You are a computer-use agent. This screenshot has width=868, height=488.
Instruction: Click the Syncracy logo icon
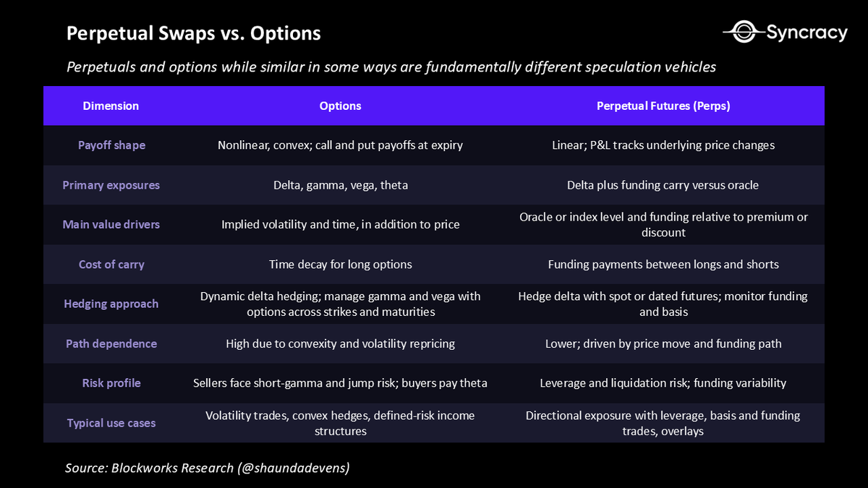click(744, 32)
